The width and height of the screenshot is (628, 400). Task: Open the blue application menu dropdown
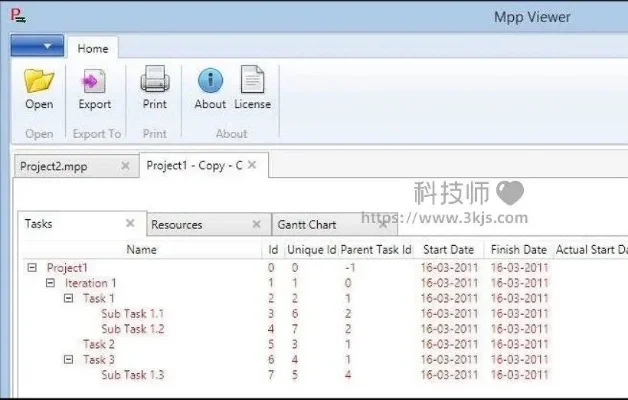[37, 46]
